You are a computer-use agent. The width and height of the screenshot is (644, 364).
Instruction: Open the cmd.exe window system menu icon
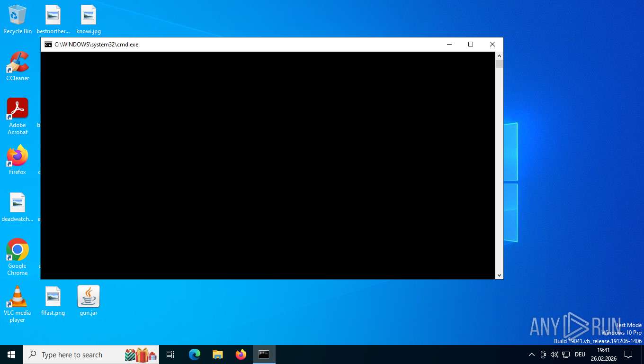coord(48,45)
